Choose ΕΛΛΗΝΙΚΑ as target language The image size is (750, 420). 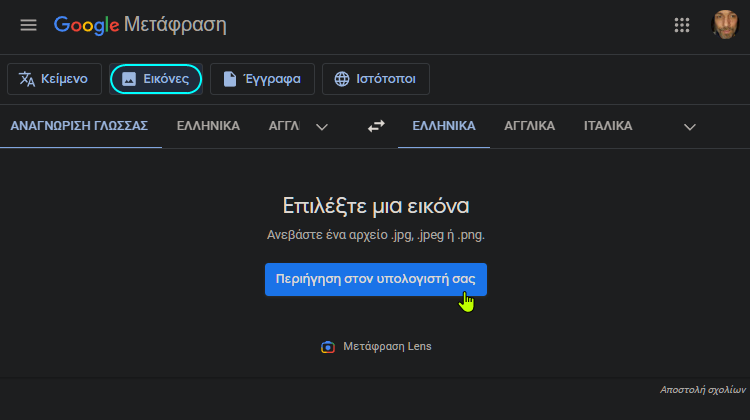coord(444,126)
